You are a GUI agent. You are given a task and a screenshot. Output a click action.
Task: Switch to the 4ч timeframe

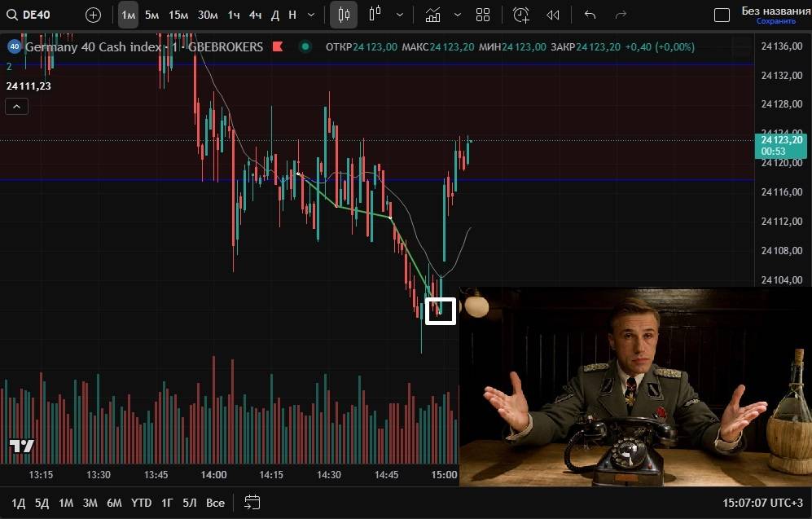pyautogui.click(x=255, y=15)
